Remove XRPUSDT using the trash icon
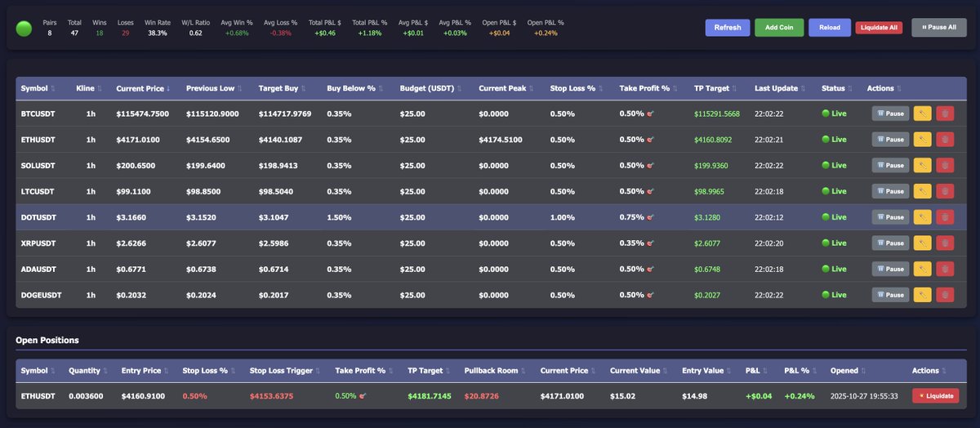The width and height of the screenshot is (980, 428). [945, 243]
